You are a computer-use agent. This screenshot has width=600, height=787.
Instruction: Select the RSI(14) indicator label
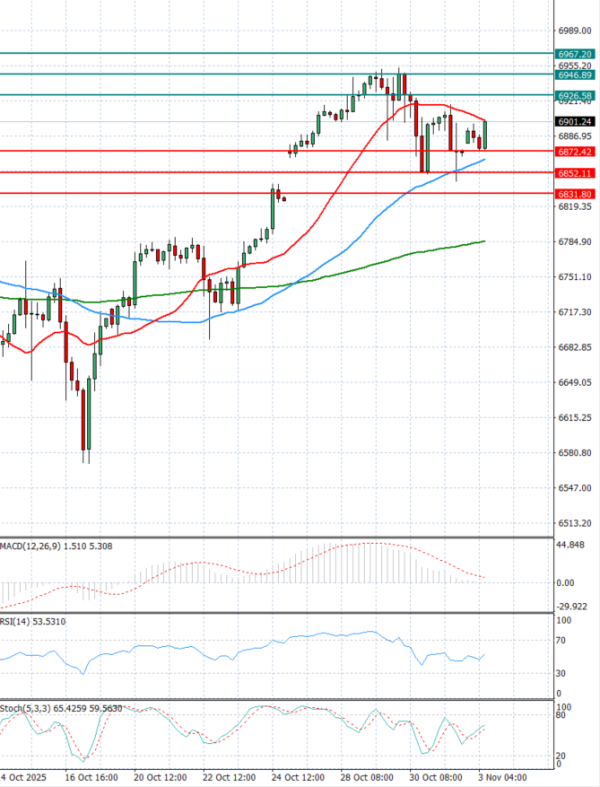(x=22, y=622)
